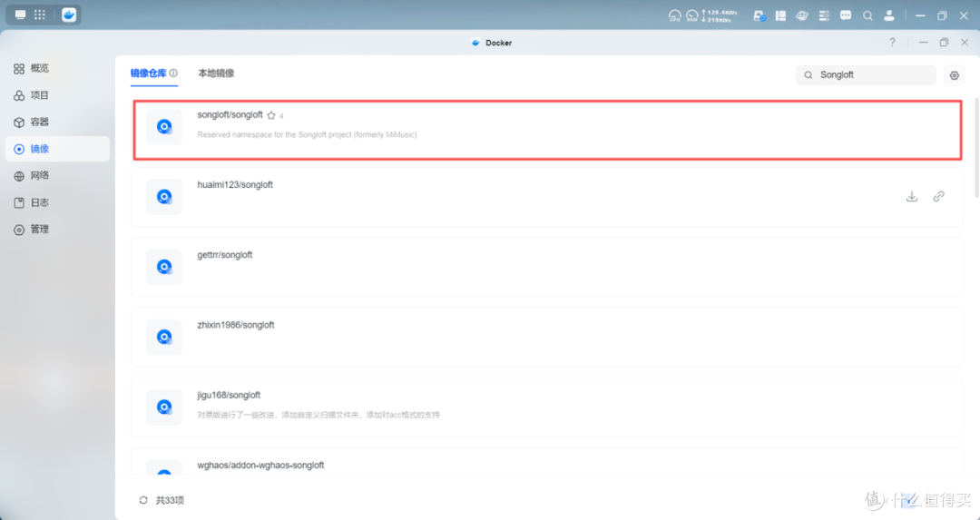980x520 pixels.
Task: Open the 管理 management section
Action: pos(31,230)
